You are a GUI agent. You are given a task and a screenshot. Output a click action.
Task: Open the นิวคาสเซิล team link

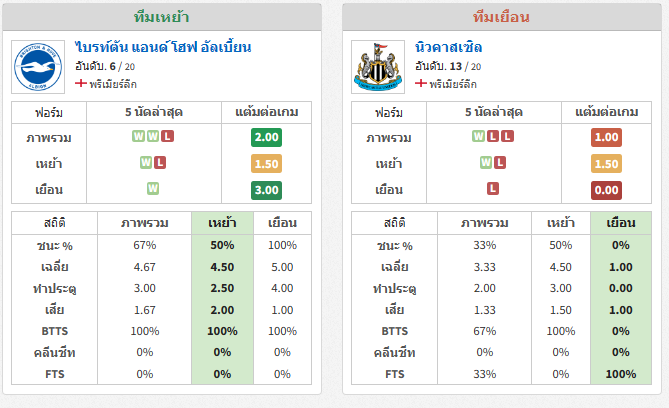tap(448, 47)
